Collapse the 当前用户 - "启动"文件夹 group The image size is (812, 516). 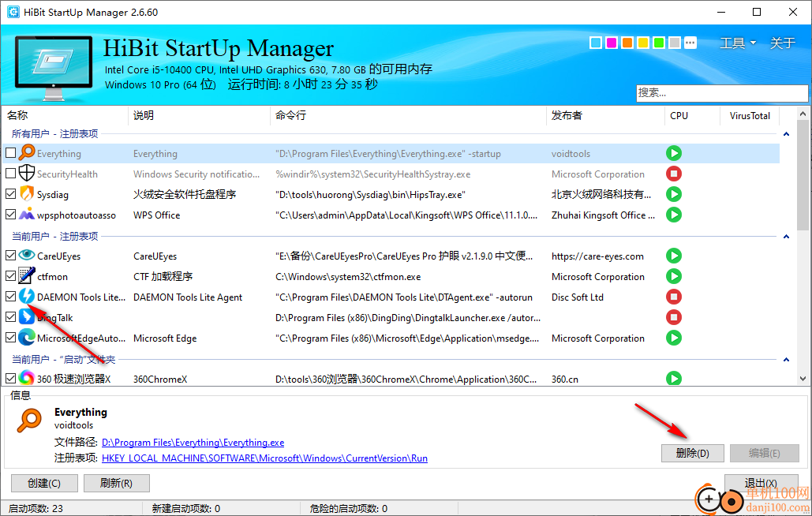pyautogui.click(x=786, y=360)
